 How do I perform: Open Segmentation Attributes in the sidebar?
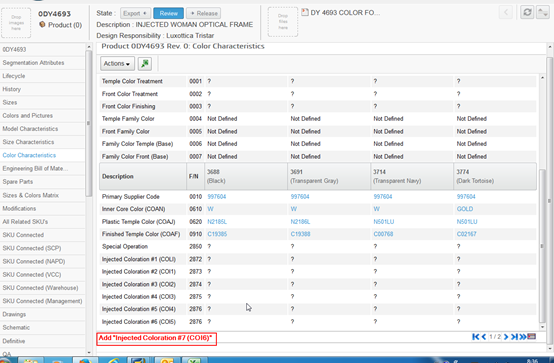pos(42,63)
